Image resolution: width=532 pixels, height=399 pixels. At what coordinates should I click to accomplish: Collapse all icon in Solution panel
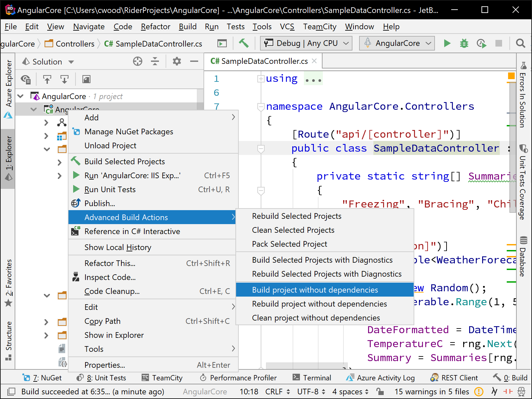click(155, 61)
